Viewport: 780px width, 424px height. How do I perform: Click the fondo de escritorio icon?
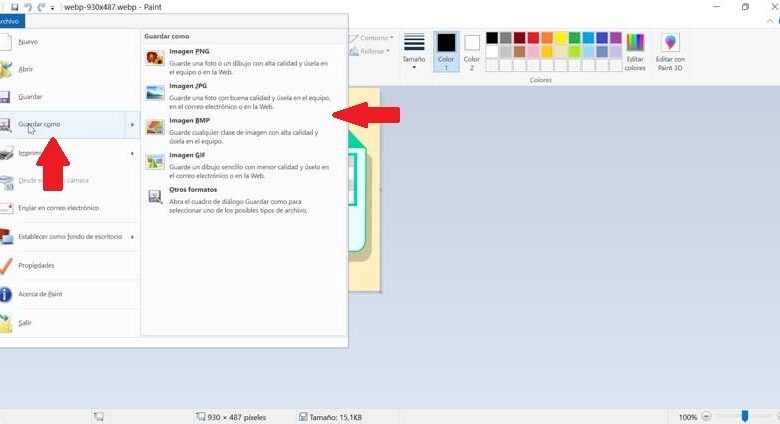tap(6, 237)
